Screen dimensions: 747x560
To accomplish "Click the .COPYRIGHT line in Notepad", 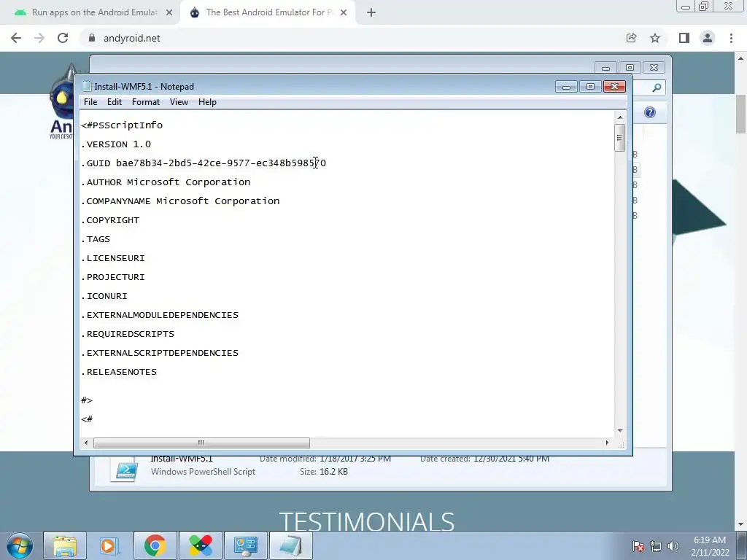I will pos(110,220).
